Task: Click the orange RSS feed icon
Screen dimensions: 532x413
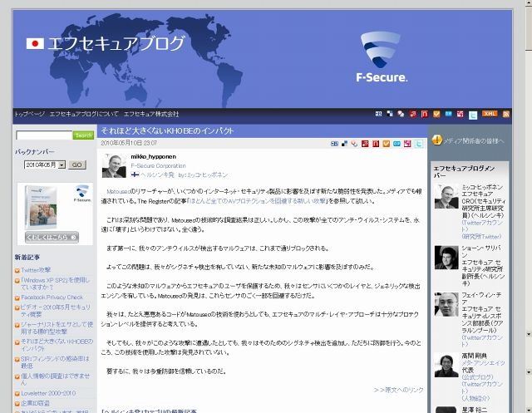Action: click(x=506, y=114)
